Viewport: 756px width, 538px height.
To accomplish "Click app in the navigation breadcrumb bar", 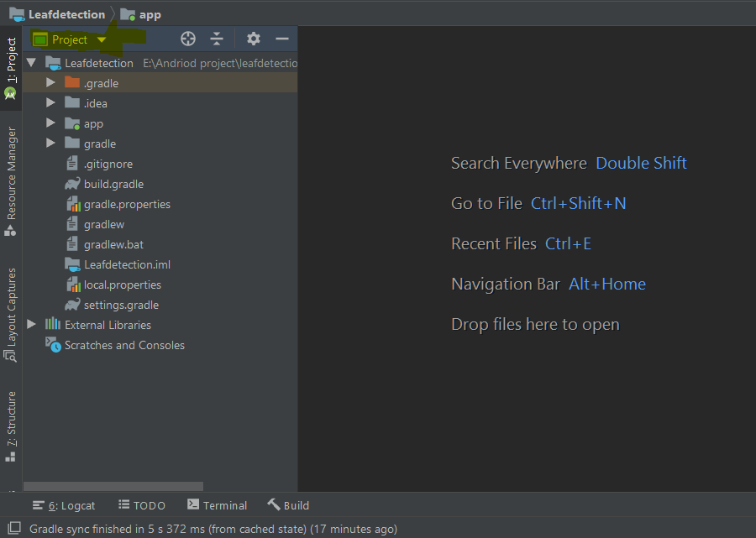I will [x=148, y=13].
